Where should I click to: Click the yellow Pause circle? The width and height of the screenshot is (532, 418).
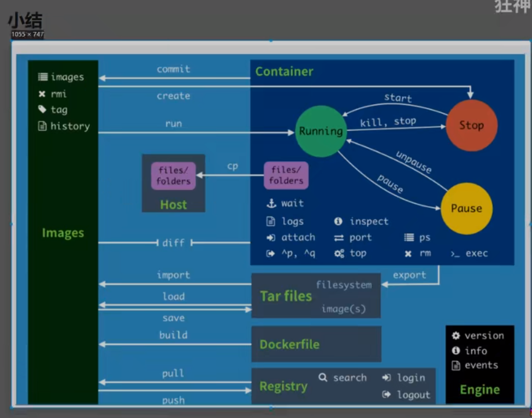(467, 208)
